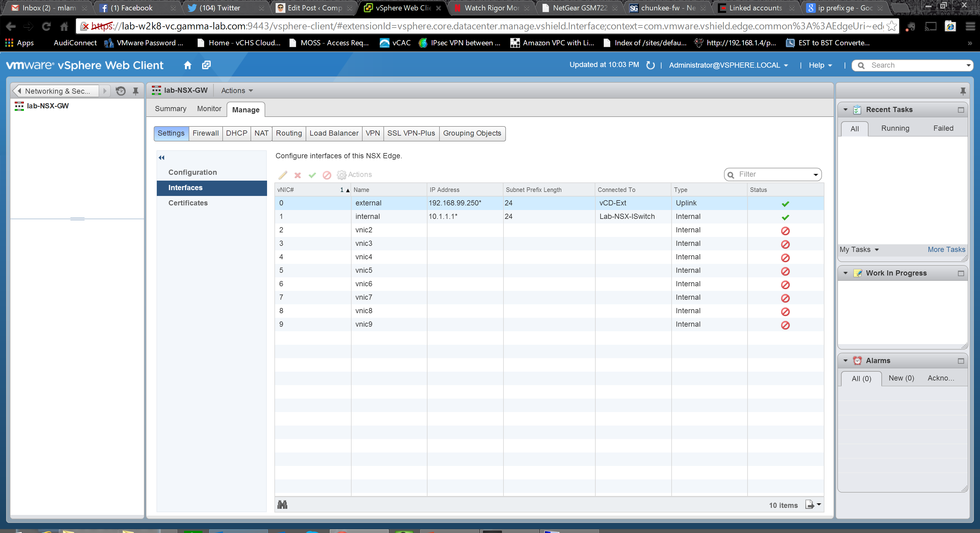This screenshot has width=980, height=533.
Task: Click the red X delete interface icon
Action: (297, 175)
